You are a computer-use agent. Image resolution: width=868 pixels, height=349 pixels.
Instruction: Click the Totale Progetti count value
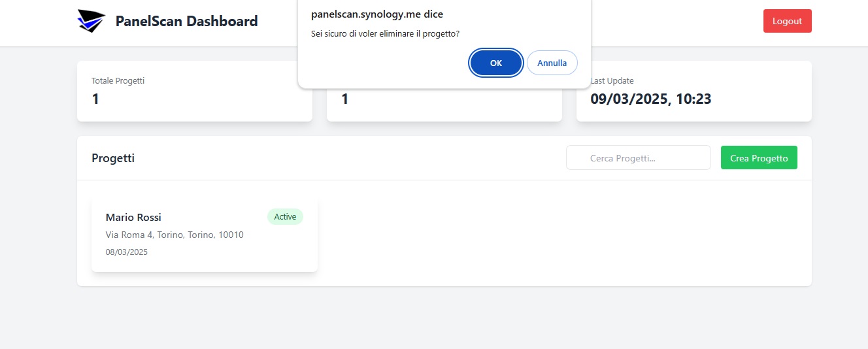pos(95,99)
